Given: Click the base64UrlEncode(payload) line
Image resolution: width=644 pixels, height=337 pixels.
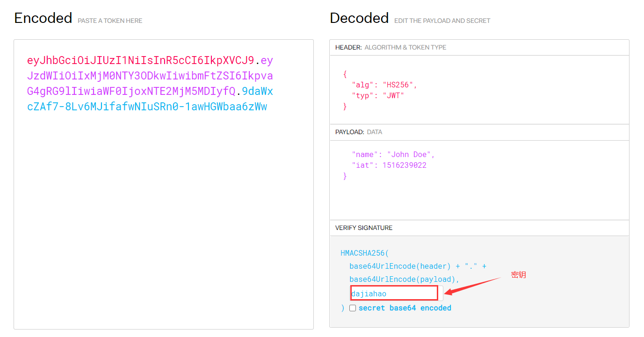Looking at the screenshot, I should point(405,280).
